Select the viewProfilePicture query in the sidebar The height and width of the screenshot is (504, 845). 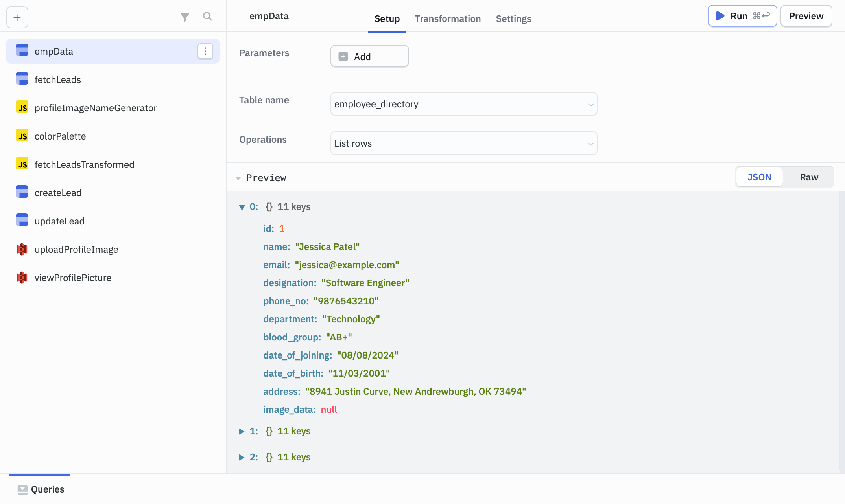[x=73, y=278]
